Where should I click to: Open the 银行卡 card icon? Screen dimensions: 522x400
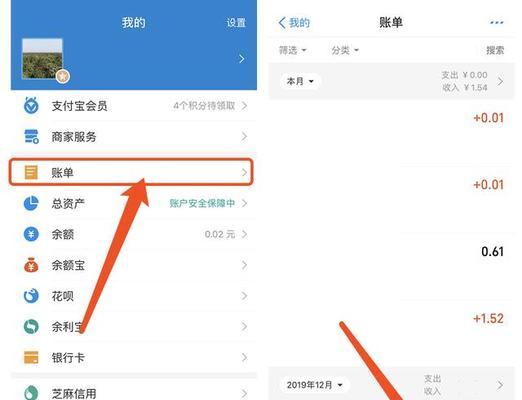coord(31,357)
